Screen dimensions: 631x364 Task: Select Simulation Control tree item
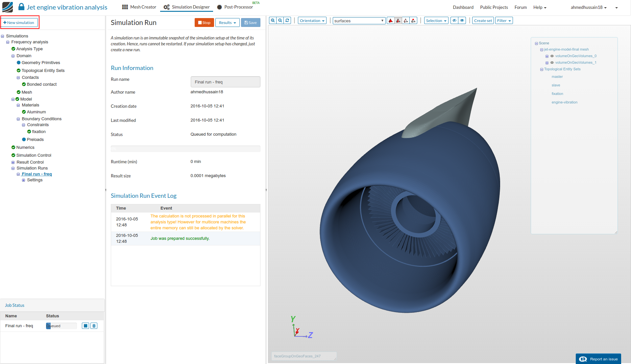click(34, 155)
